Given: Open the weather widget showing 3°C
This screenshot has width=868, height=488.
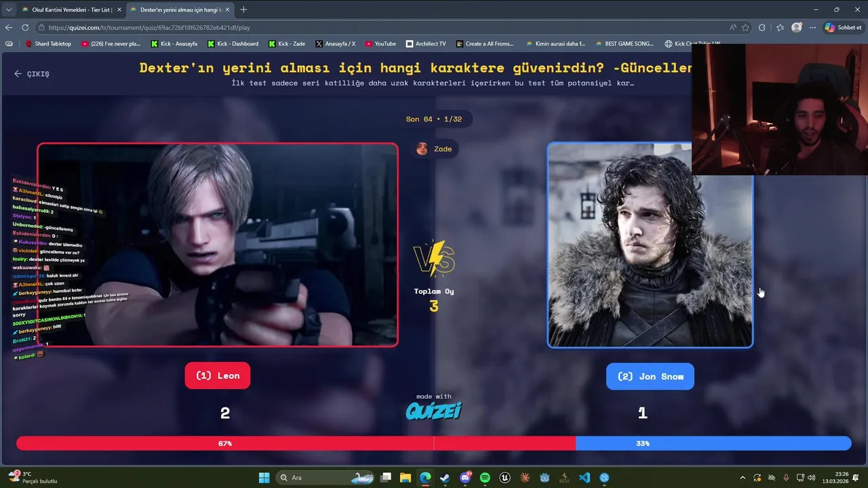Looking at the screenshot, I should click(x=33, y=477).
